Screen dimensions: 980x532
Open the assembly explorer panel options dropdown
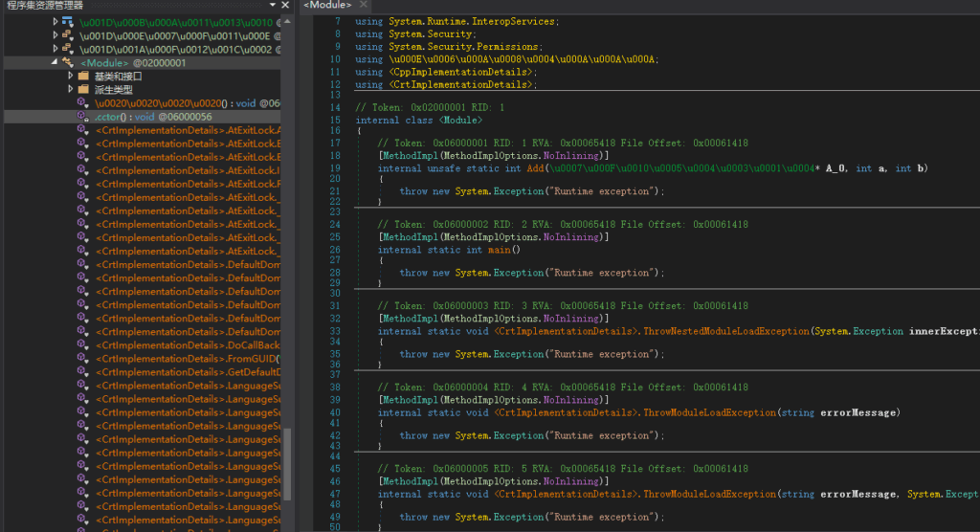coord(272,6)
